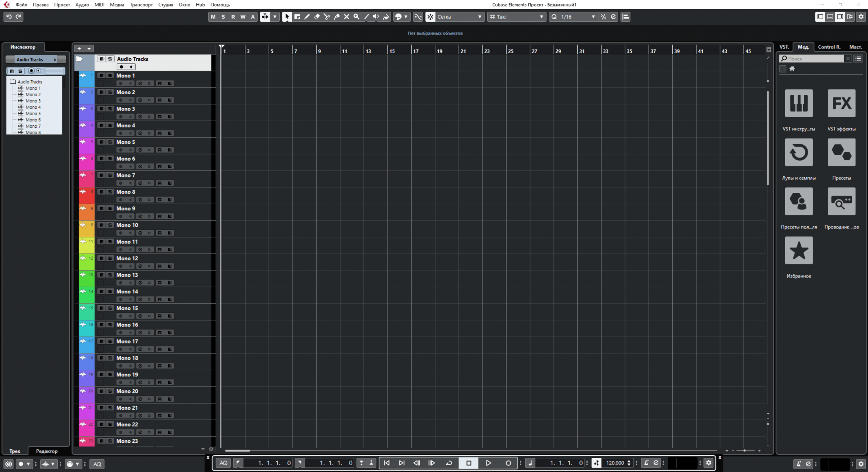Click the Редактор tab at bottom
The height and width of the screenshot is (472, 868).
point(46,451)
